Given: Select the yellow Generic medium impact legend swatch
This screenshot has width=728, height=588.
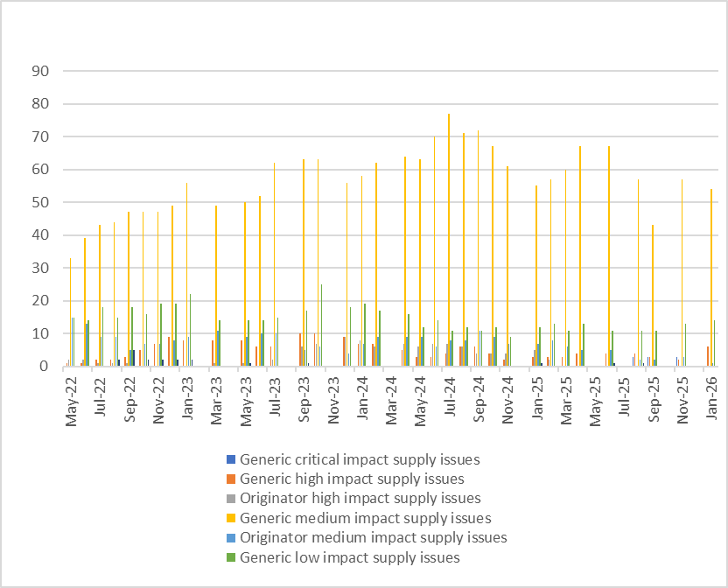Looking at the screenshot, I should (x=231, y=519).
